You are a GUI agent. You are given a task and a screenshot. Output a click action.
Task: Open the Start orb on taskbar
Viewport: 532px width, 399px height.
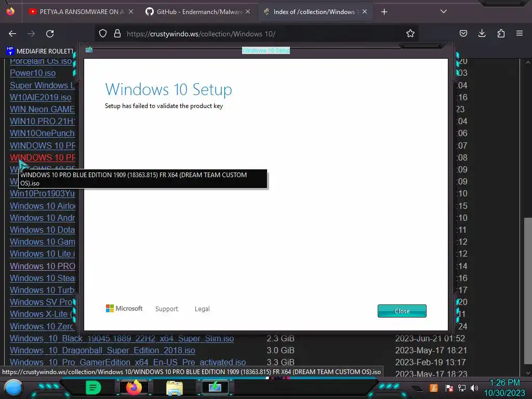click(13, 388)
